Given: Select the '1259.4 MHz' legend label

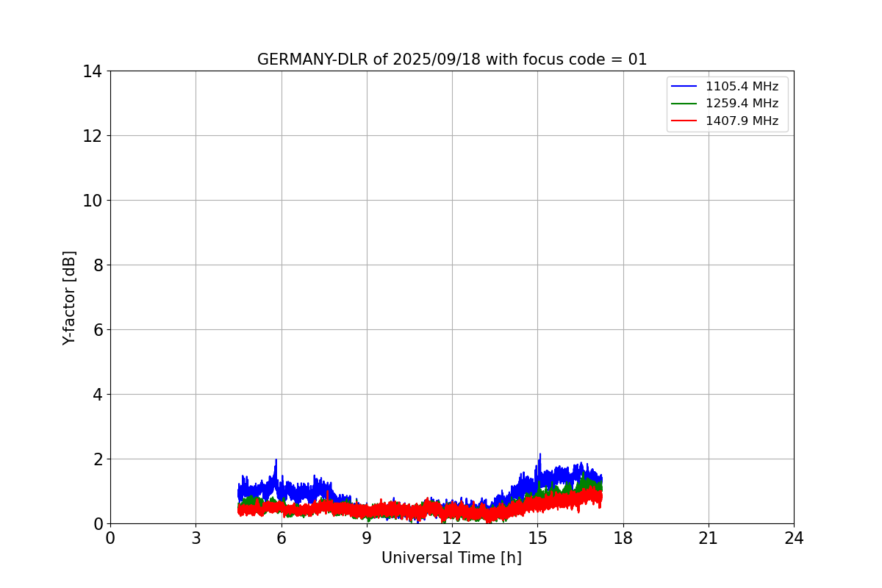Looking at the screenshot, I should click(x=742, y=104).
